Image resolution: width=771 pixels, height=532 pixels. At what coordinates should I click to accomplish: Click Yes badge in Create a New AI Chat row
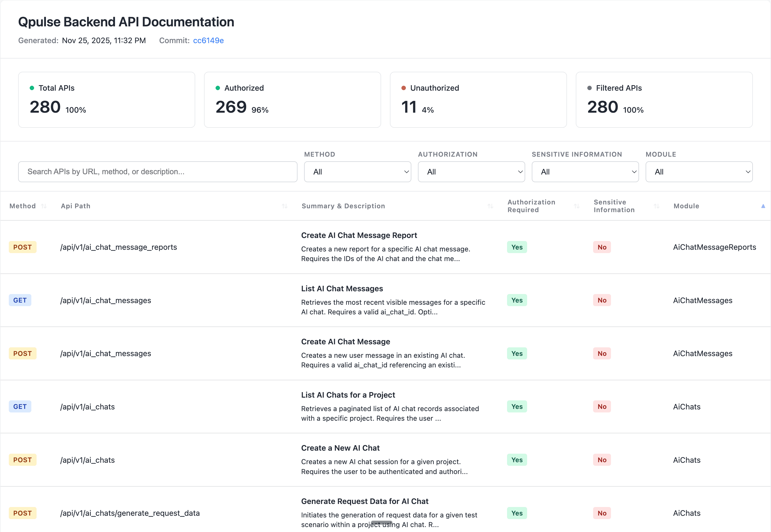pos(517,460)
